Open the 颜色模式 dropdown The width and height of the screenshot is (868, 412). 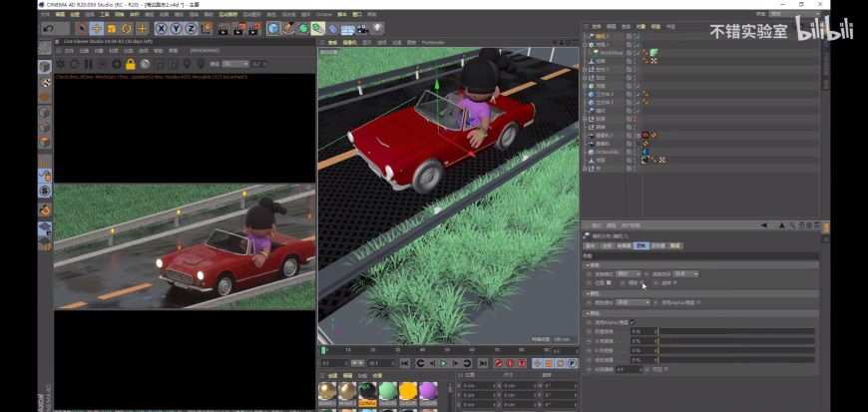point(632,302)
